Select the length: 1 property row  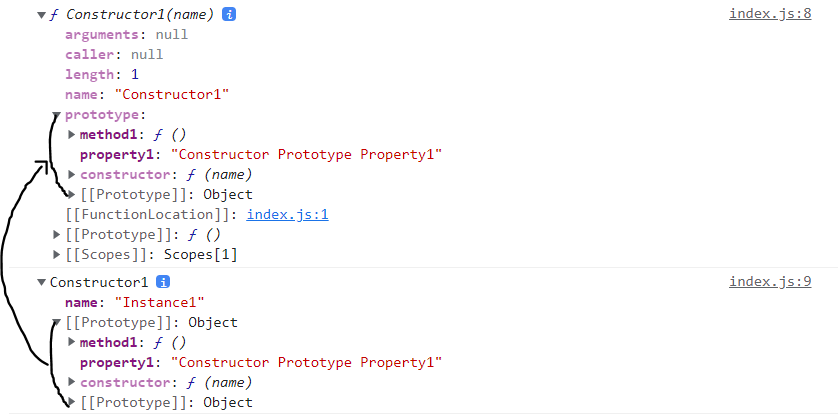coord(102,74)
